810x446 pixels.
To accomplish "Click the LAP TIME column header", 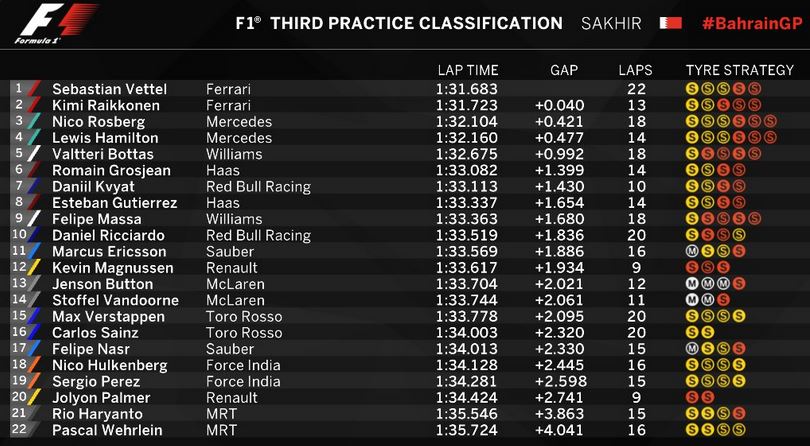I will click(468, 70).
